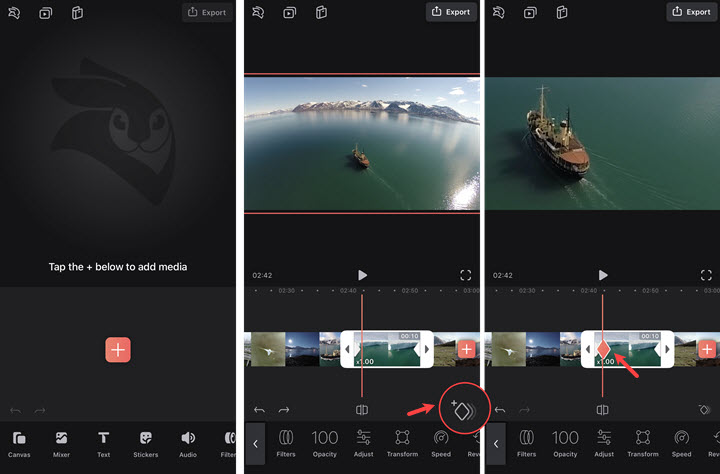Tap rabbit logo icon in right panel
The width and height of the screenshot is (720, 474).
pyautogui.click(x=499, y=12)
